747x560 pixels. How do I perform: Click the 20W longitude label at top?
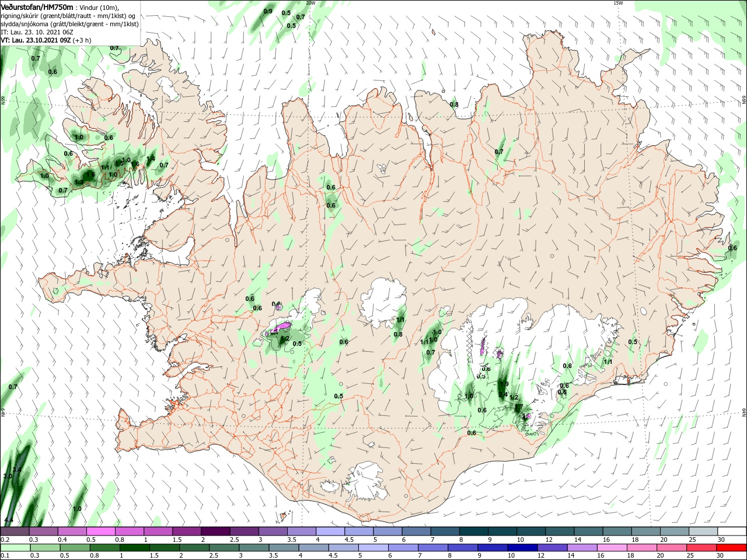coord(310,3)
